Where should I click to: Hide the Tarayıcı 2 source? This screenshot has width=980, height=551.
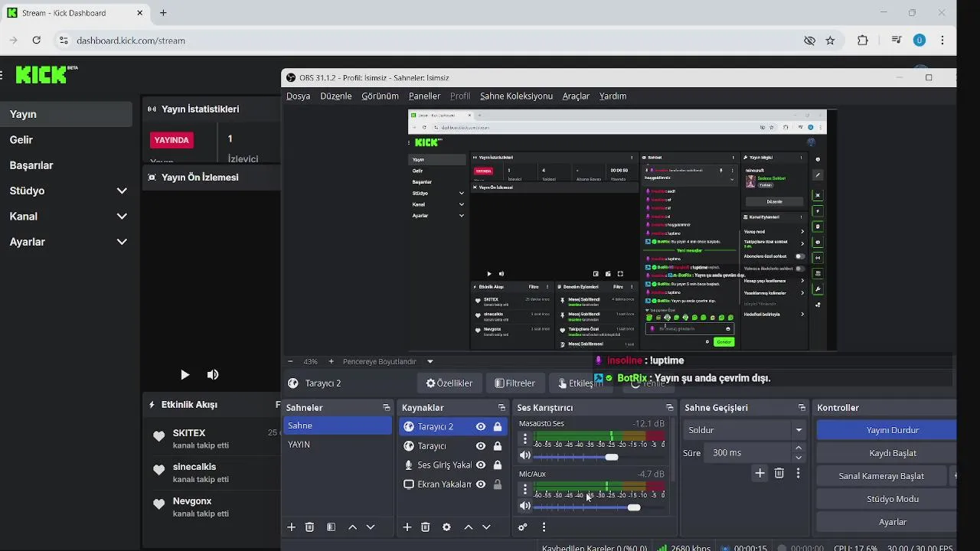point(481,427)
